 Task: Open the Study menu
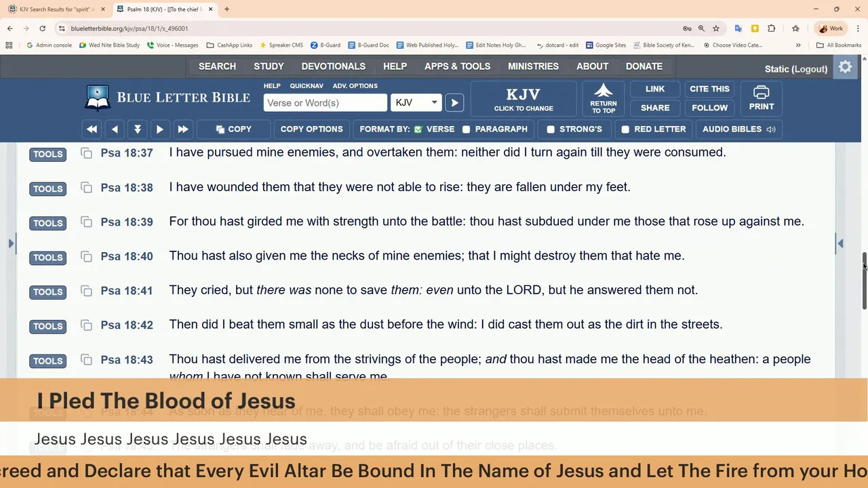269,66
